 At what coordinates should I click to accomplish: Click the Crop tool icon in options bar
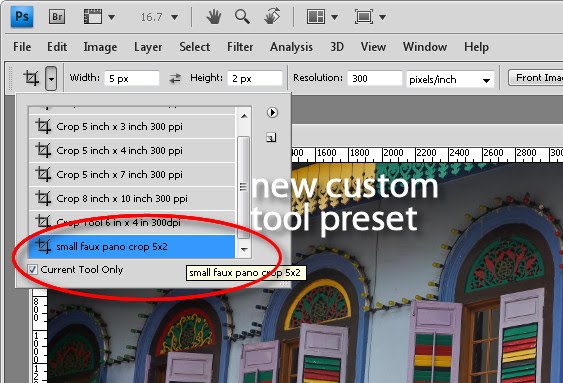(31, 78)
